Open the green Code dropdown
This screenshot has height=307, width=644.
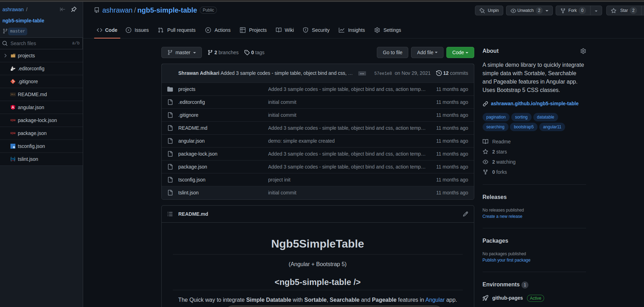coord(460,52)
